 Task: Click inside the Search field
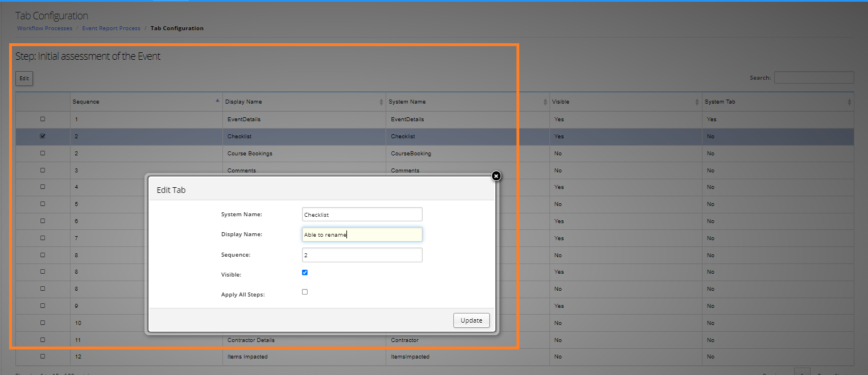click(813, 77)
